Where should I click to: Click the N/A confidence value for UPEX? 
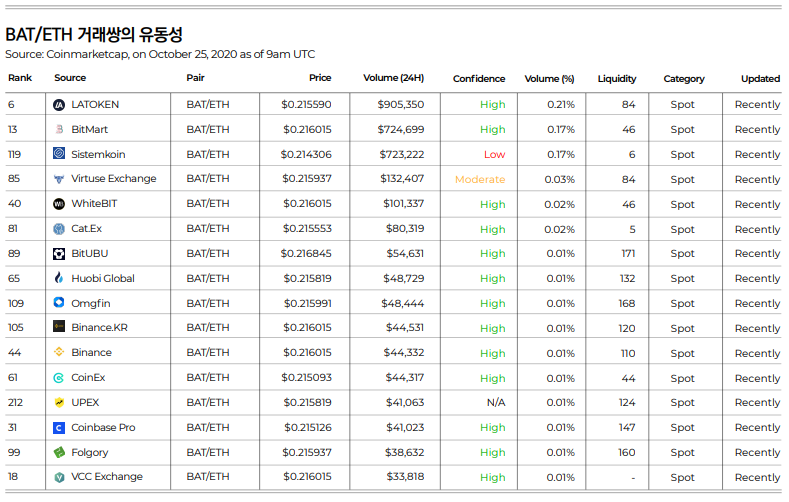point(496,402)
